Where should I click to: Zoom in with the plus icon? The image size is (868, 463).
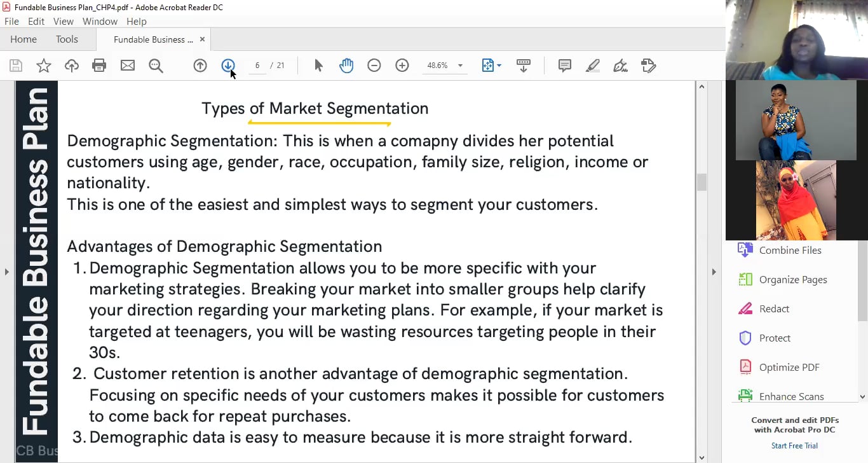tap(402, 66)
